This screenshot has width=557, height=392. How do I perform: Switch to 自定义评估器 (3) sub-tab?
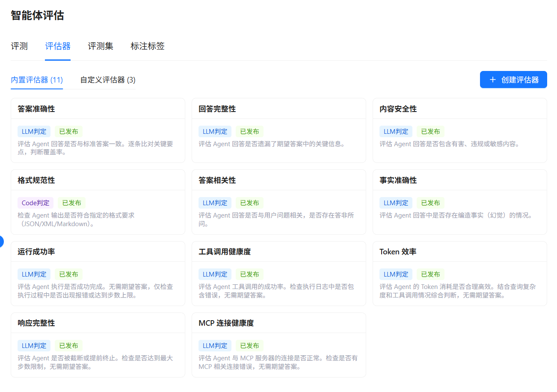click(x=108, y=80)
